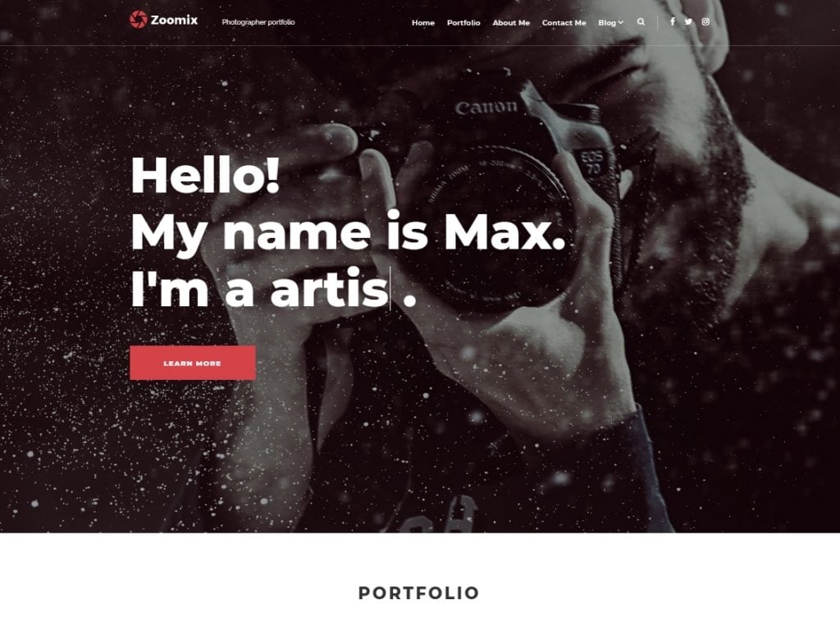Open the Twitter bird icon
Image resolution: width=840 pixels, height=623 pixels.
point(688,22)
